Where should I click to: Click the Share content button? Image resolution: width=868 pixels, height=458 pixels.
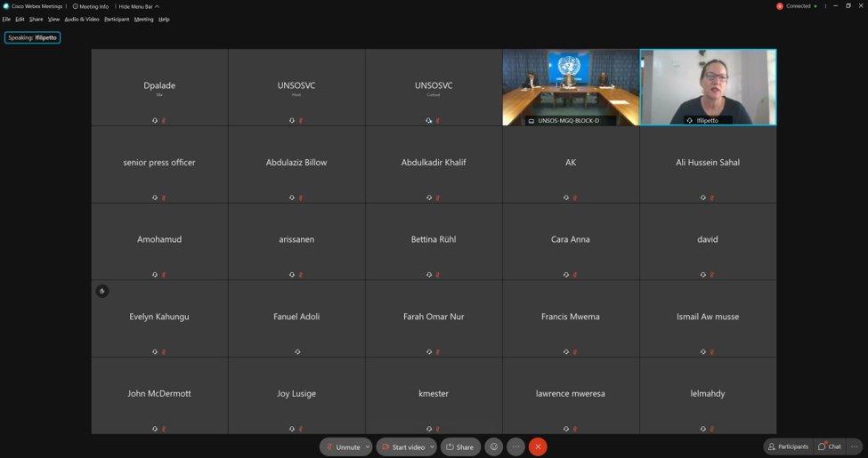pos(459,446)
